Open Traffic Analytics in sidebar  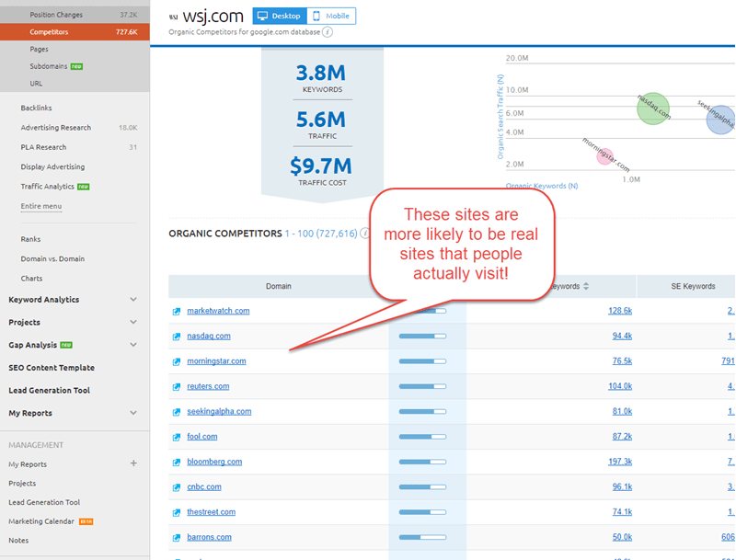(x=48, y=187)
